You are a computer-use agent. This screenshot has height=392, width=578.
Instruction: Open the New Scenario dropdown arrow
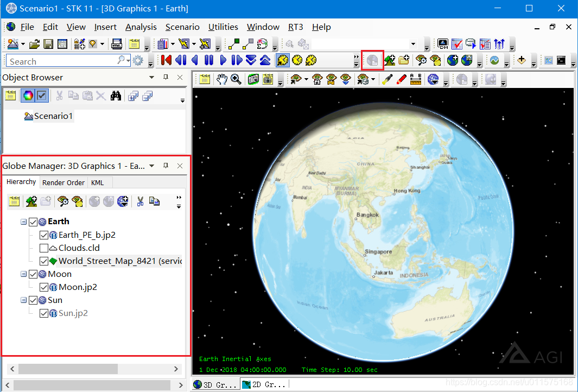(x=23, y=45)
